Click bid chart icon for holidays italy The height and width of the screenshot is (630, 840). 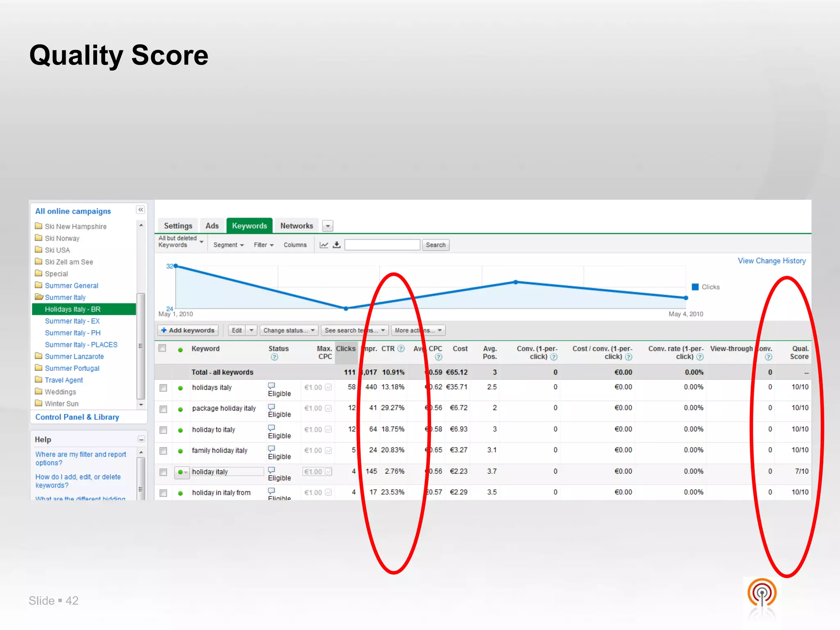(328, 387)
